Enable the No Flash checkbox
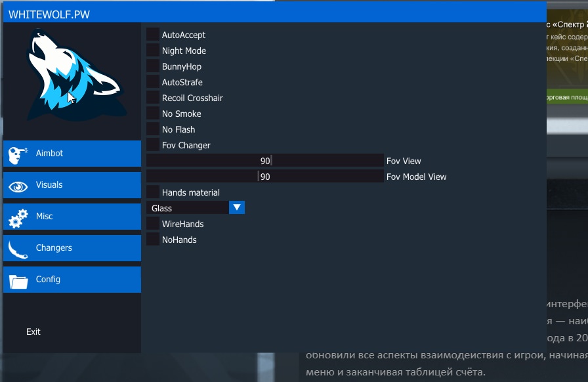Image resolution: width=588 pixels, height=382 pixels. pyautogui.click(x=153, y=129)
